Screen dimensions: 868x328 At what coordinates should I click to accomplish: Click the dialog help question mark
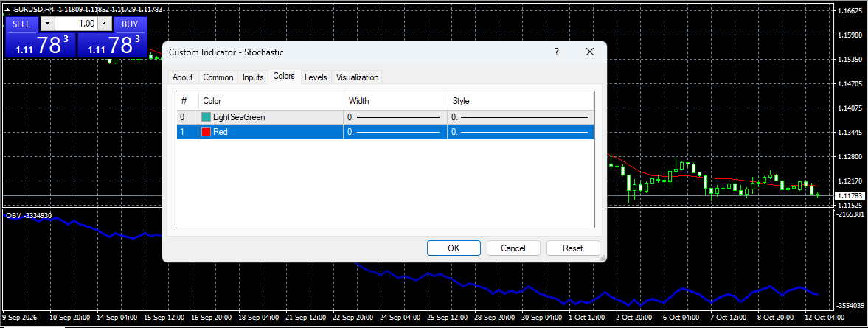tap(557, 52)
